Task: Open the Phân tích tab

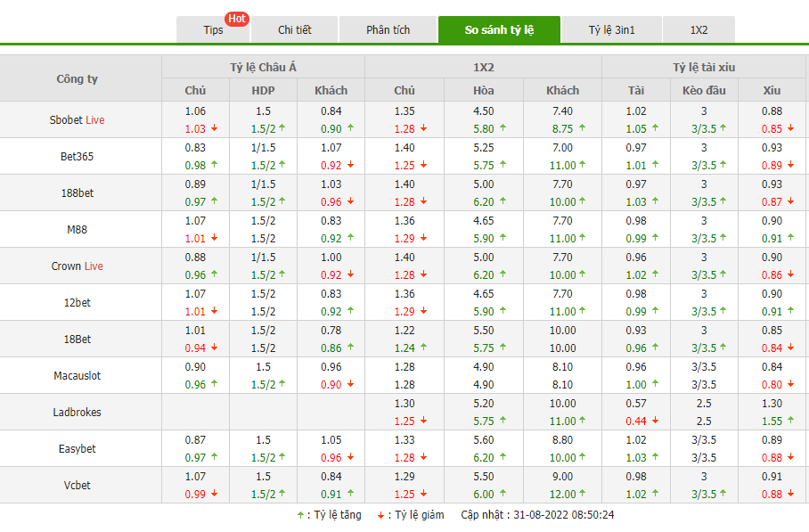Action: pyautogui.click(x=388, y=30)
